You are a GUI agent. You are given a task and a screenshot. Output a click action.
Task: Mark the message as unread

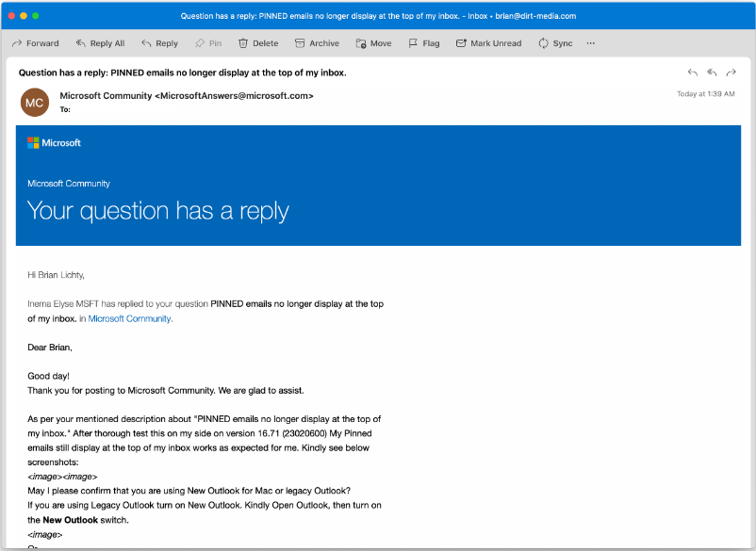[x=488, y=43]
